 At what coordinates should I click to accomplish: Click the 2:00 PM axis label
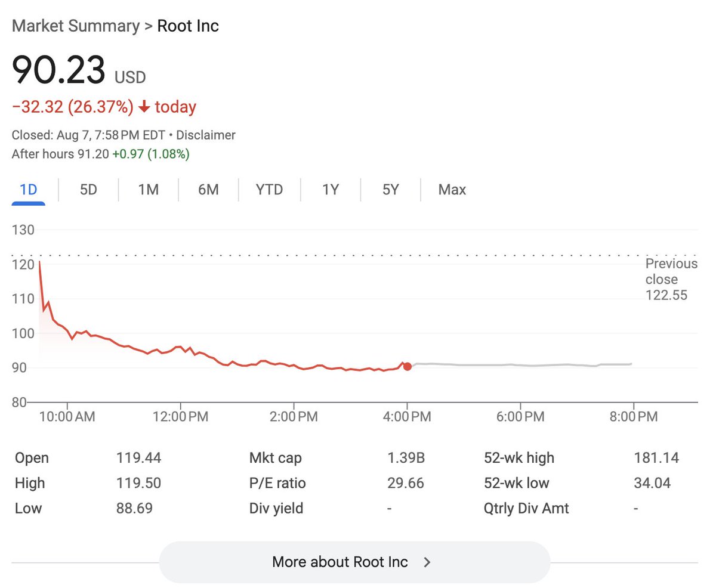(294, 416)
